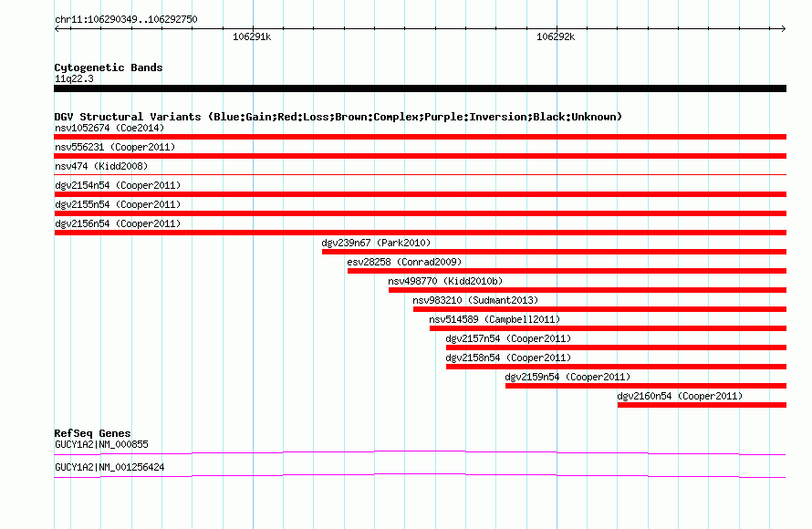Select the dgv2158n54 (Cooper2011) label

pos(508,358)
